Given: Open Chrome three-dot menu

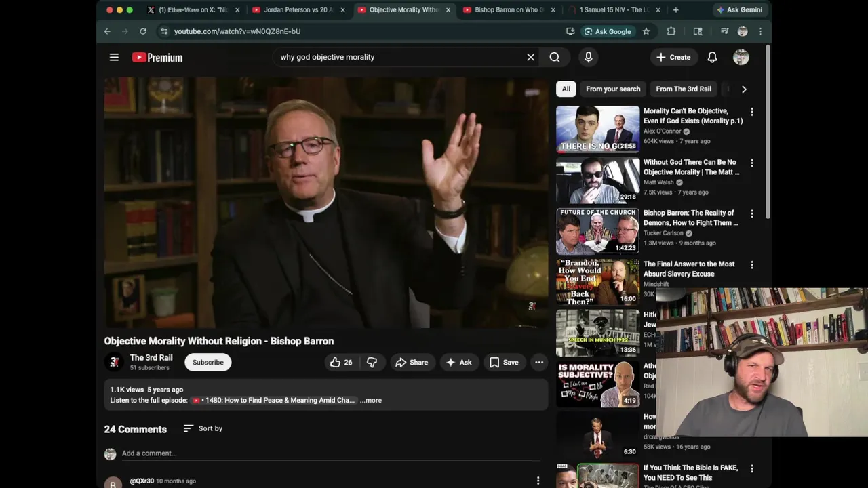Looking at the screenshot, I should tap(760, 31).
